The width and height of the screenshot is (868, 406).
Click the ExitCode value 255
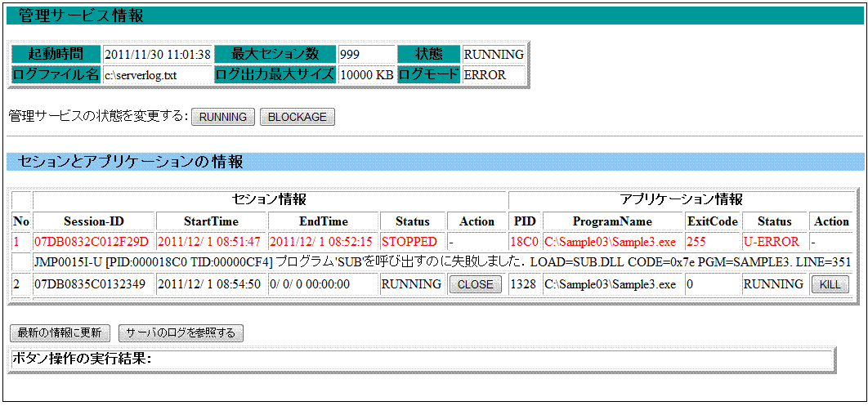(696, 242)
